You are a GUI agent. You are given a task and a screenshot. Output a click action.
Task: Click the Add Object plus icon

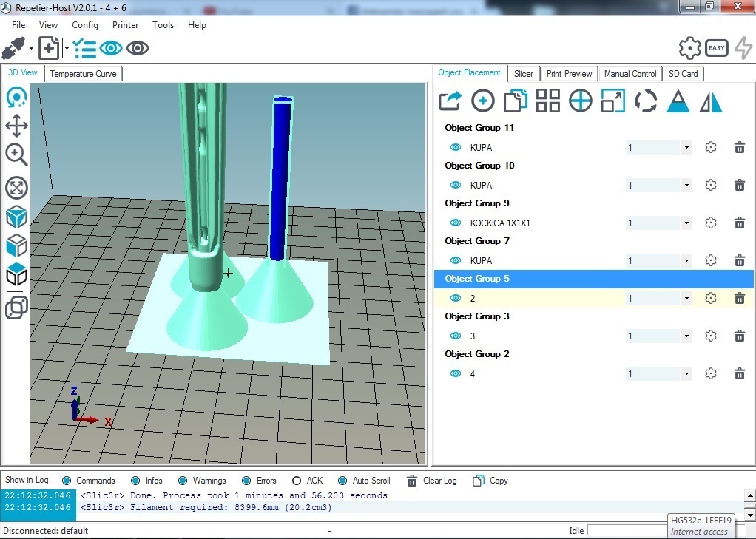tap(482, 101)
